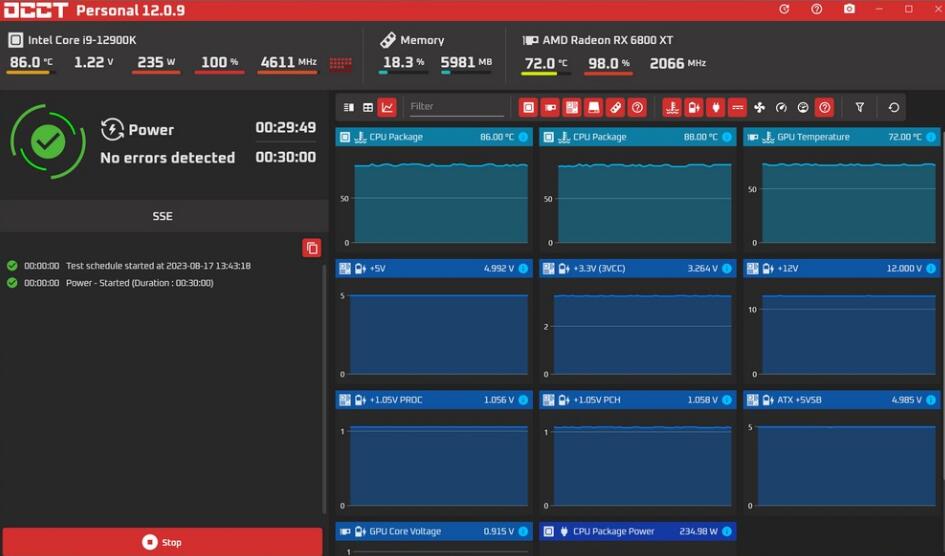This screenshot has height=556, width=945.
Task: Click the Memory heading
Action: coord(422,40)
